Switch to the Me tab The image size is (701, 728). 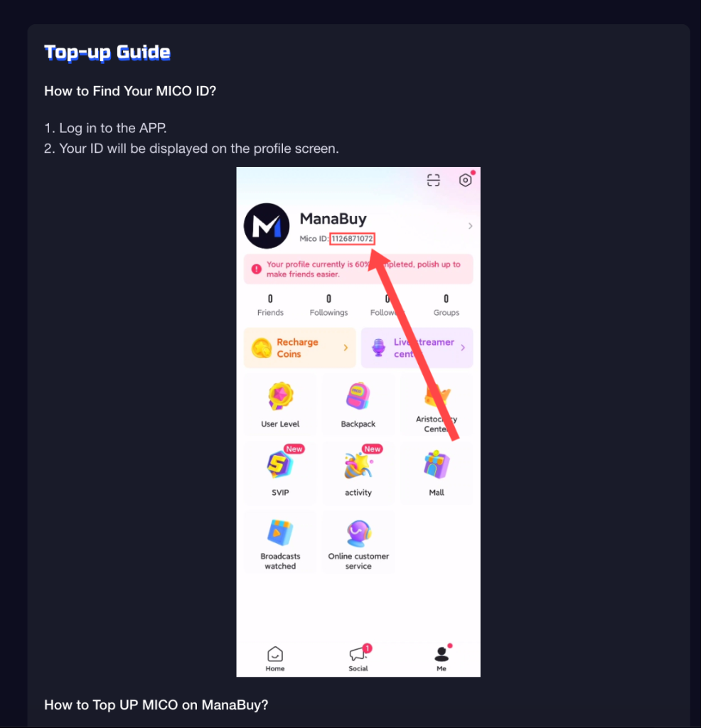[442, 659]
